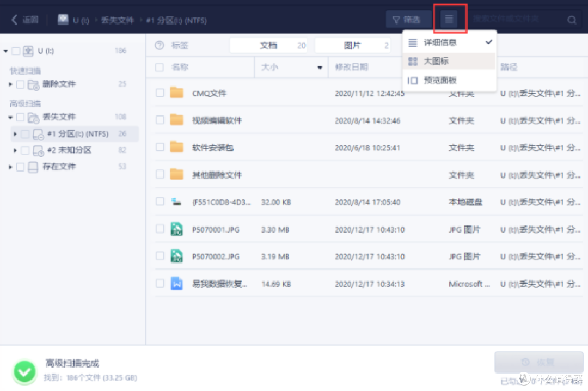Image resolution: width=588 pixels, height=391 pixels.
Task: Check the P5070001.JPG row
Action: (x=160, y=229)
